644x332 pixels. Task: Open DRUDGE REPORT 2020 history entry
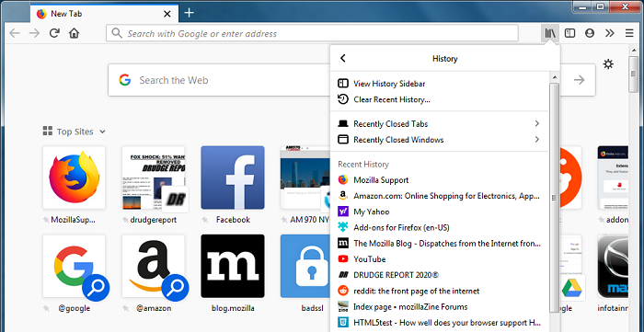(439, 275)
